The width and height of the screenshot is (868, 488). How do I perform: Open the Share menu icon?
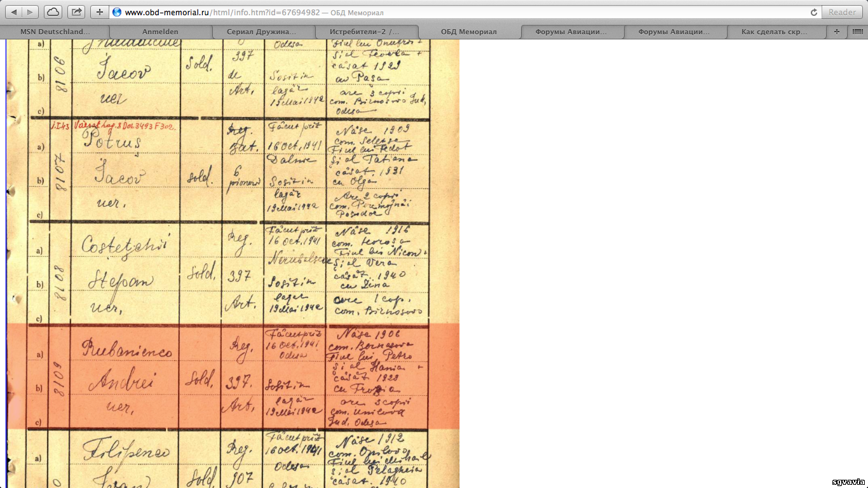pos(76,12)
